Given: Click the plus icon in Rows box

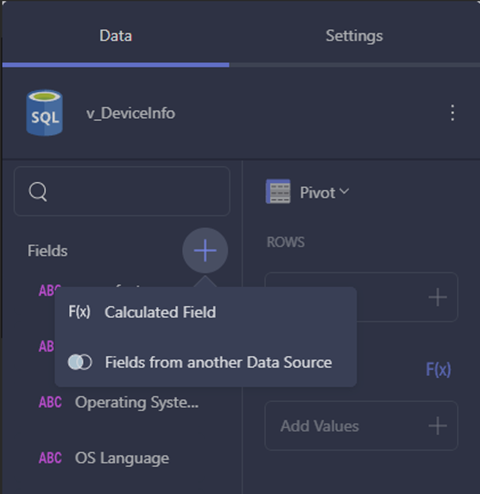Looking at the screenshot, I should 437,297.
